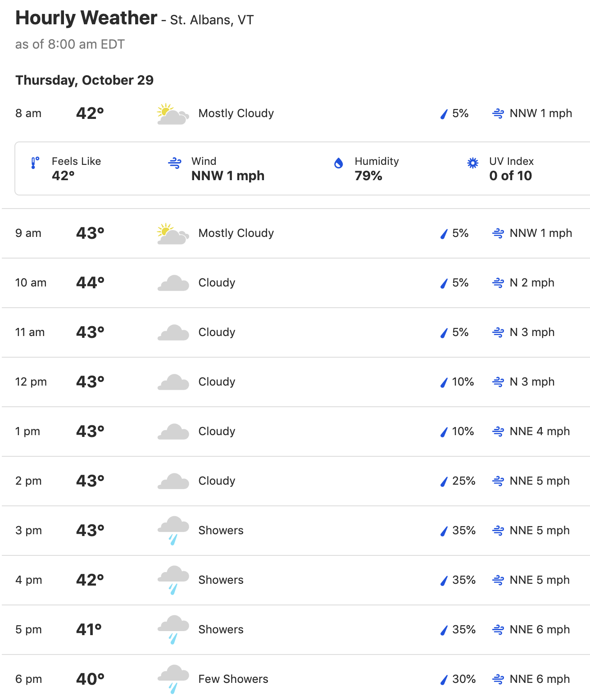Click the 5 pm wind speed icon
Screen dimensions: 590x700
coord(498,630)
